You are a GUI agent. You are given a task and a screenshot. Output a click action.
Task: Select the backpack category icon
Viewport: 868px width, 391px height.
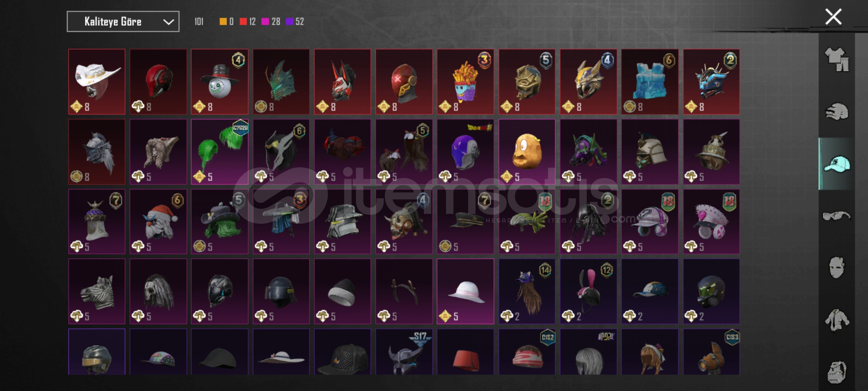[x=837, y=372]
